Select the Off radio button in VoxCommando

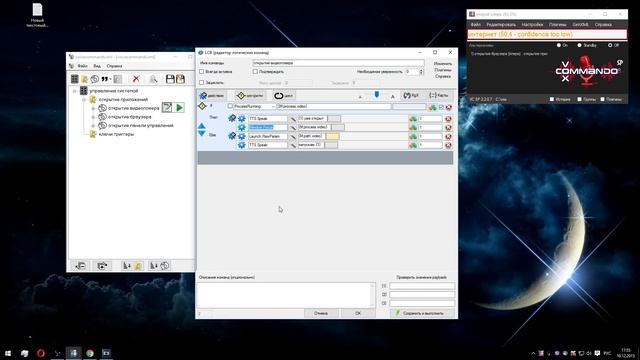[x=610, y=45]
